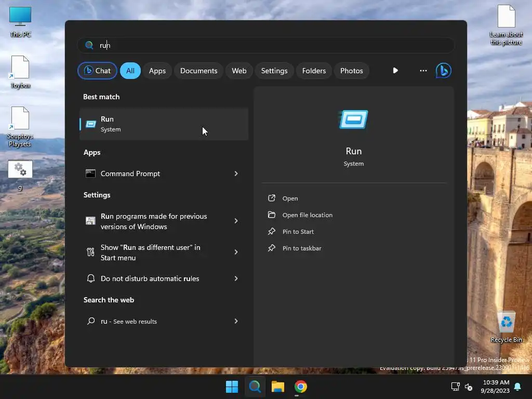
Task: Click the network status tray icon
Action: (455, 387)
